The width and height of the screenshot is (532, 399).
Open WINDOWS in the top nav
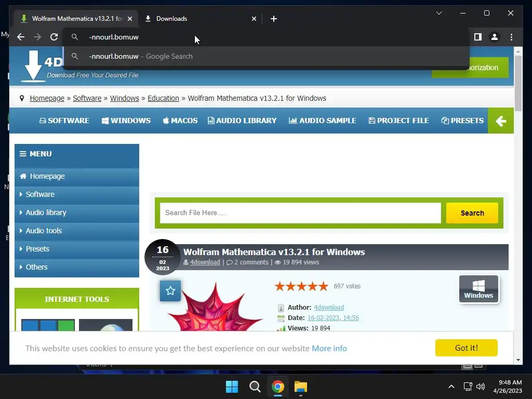[x=126, y=121]
